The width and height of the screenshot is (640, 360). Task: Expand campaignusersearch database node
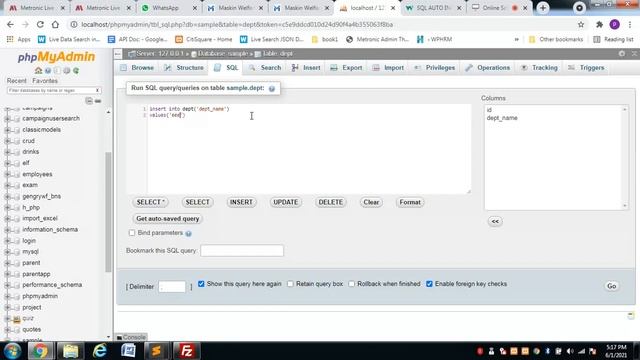(7, 119)
